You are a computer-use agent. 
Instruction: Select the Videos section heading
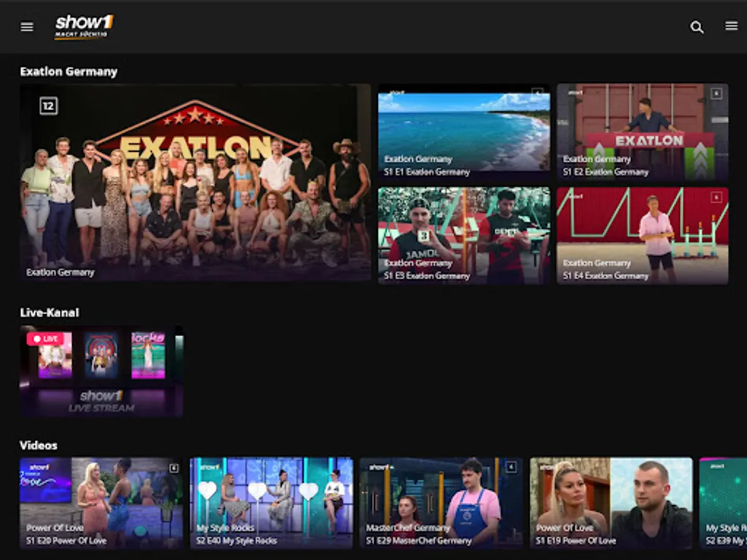39,446
